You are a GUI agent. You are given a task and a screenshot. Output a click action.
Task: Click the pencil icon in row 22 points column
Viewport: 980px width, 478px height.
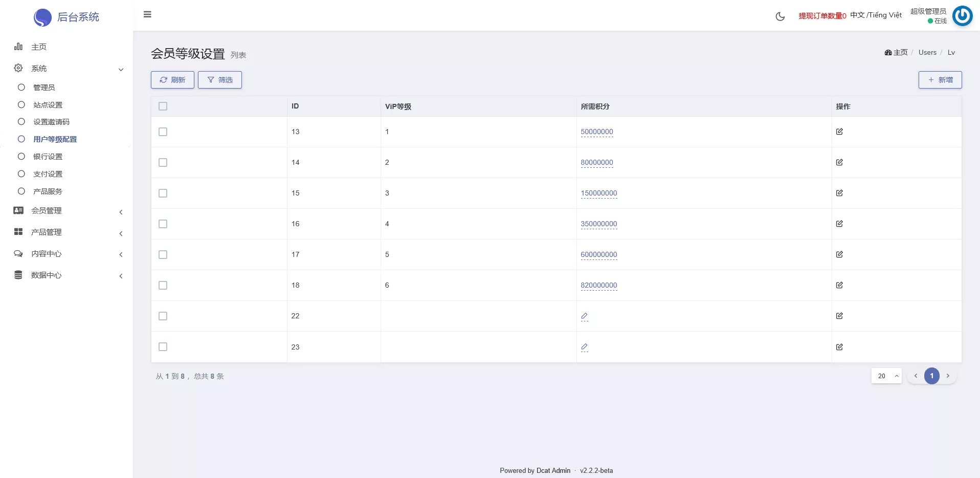pos(584,316)
